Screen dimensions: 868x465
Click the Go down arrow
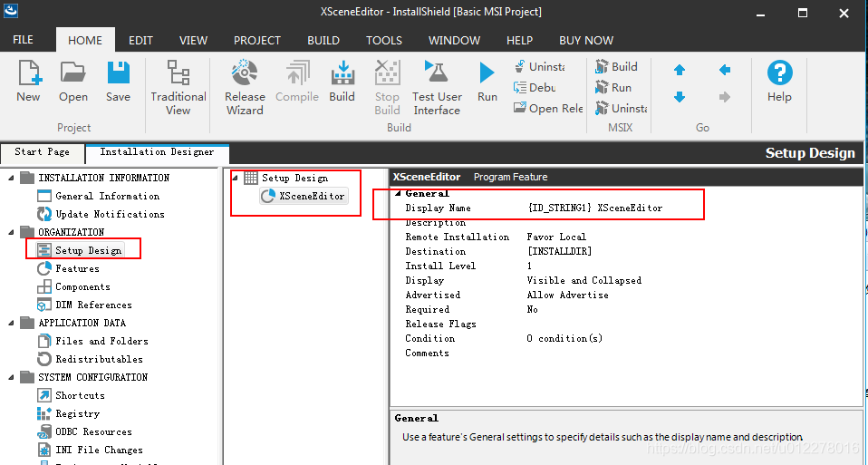680,97
